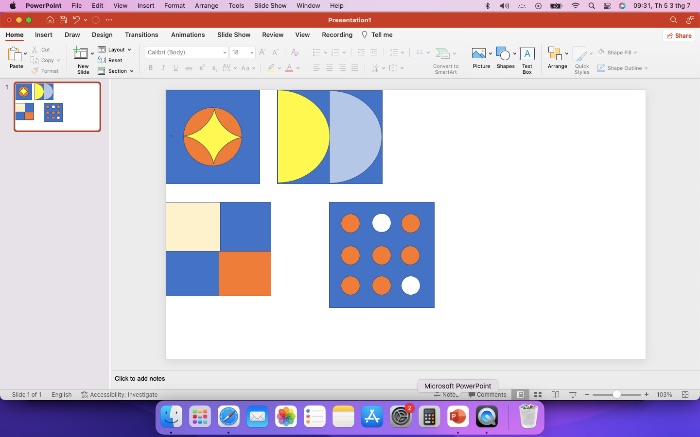
Task: Click the Copy icon in ribbon
Action: [x=34, y=60]
